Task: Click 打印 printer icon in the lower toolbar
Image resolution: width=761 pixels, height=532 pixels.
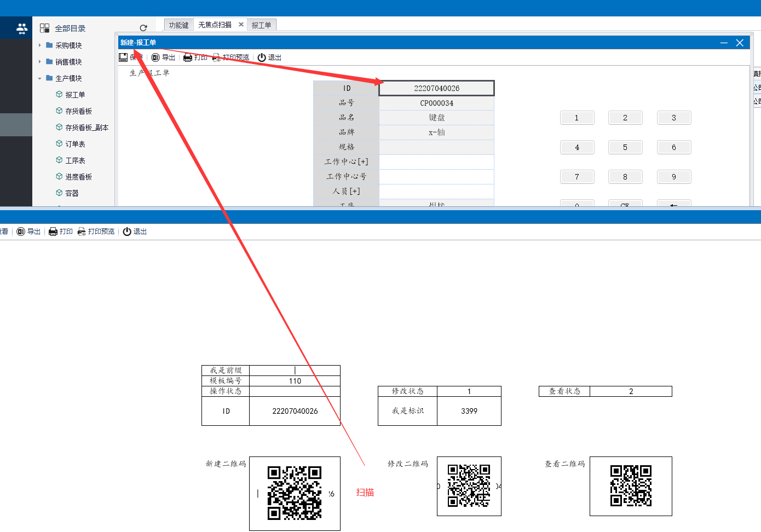Action: point(53,232)
